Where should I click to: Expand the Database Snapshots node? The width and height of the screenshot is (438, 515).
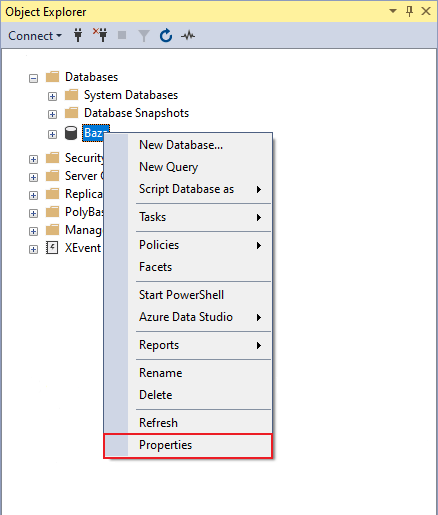[52, 115]
